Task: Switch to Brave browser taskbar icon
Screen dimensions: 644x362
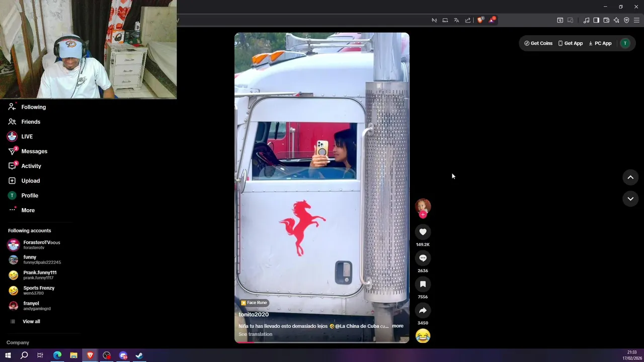Action: pyautogui.click(x=90, y=355)
